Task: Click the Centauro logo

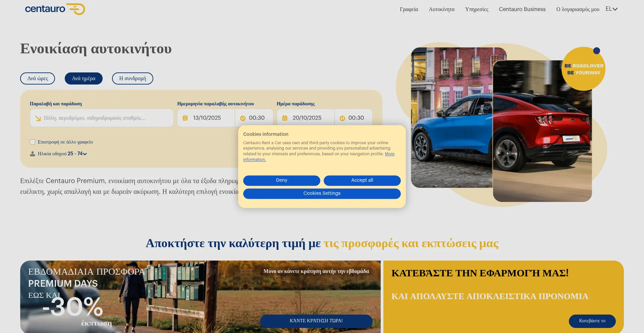Action: (x=55, y=9)
